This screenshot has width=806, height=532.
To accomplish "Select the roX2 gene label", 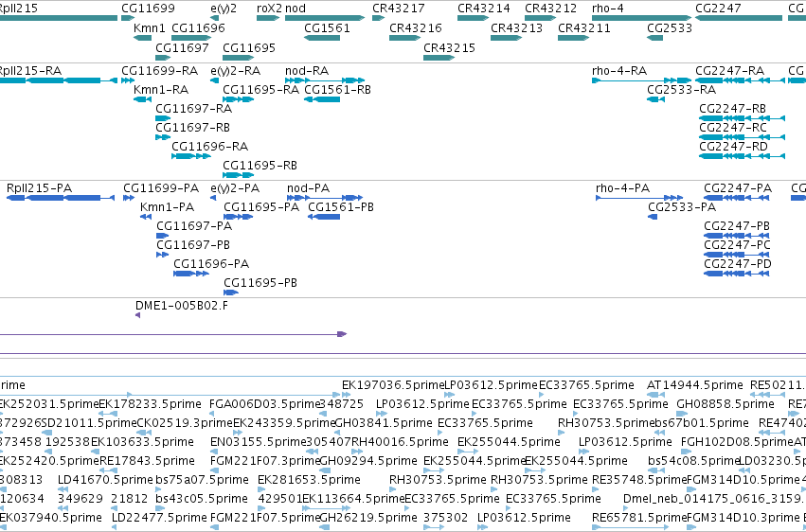I will click(x=269, y=9).
